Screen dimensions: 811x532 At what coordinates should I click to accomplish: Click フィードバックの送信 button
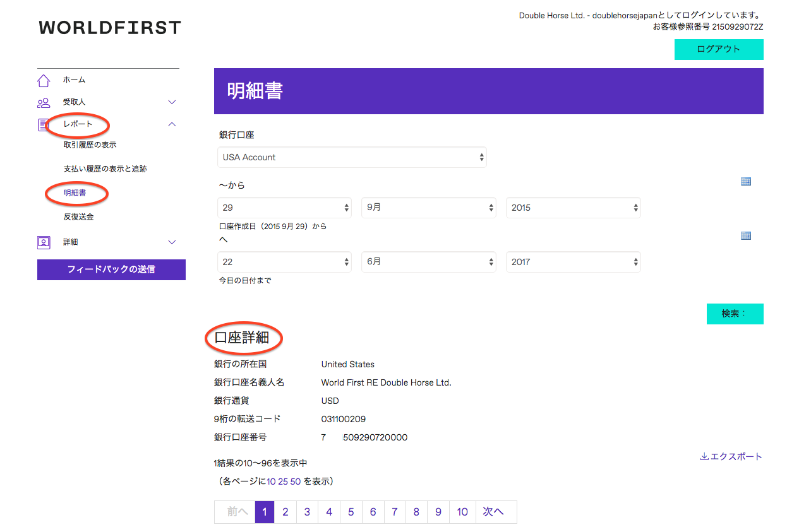(x=111, y=269)
